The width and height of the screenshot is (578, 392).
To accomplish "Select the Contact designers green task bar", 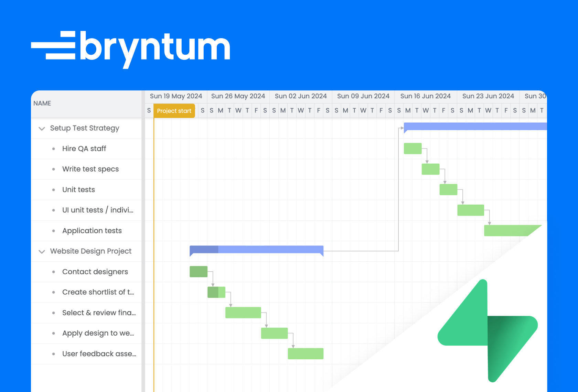I will tap(198, 271).
